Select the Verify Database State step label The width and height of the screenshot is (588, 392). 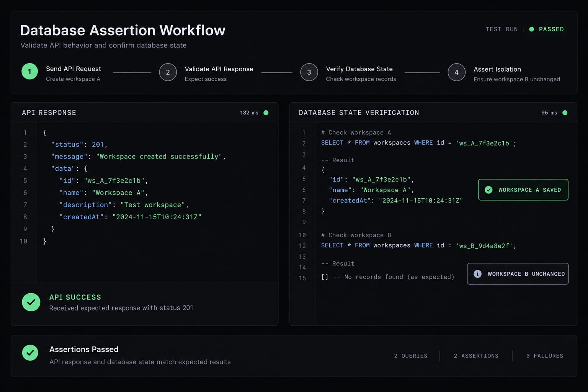[359, 69]
